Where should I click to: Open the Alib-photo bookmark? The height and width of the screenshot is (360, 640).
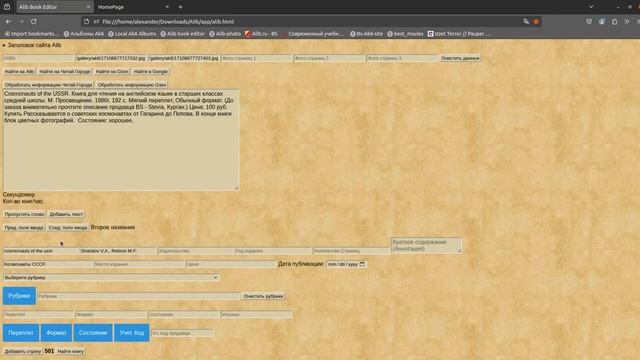coord(225,34)
